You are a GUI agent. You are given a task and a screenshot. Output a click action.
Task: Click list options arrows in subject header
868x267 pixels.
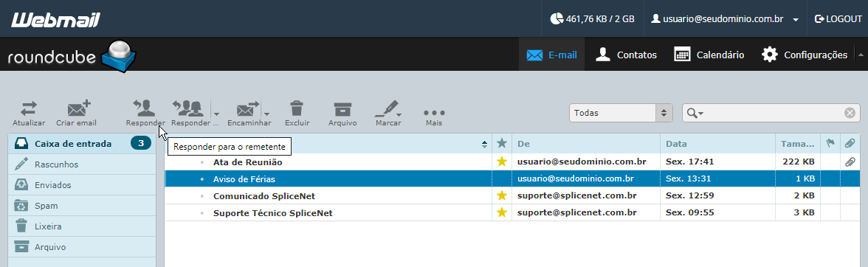point(485,145)
